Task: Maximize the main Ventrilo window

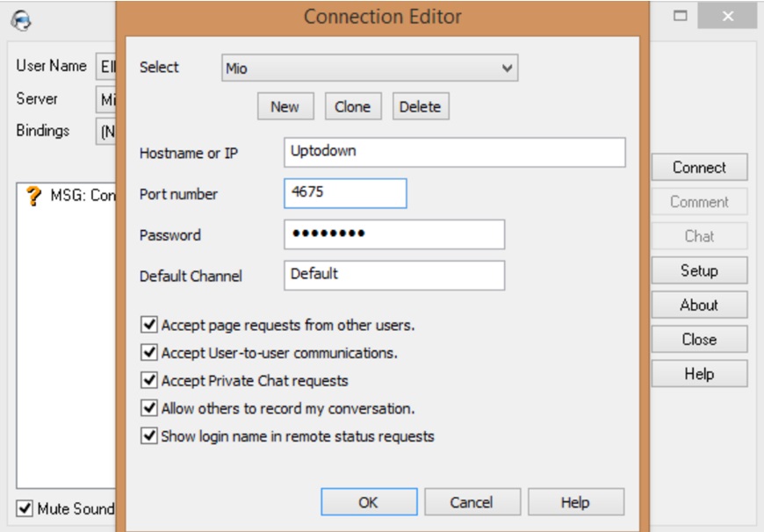Action: point(681,17)
